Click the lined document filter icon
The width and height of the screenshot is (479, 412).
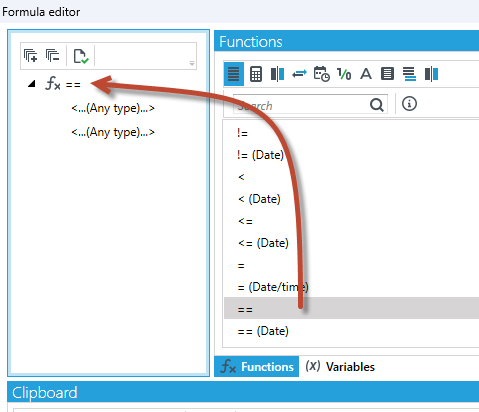[387, 74]
